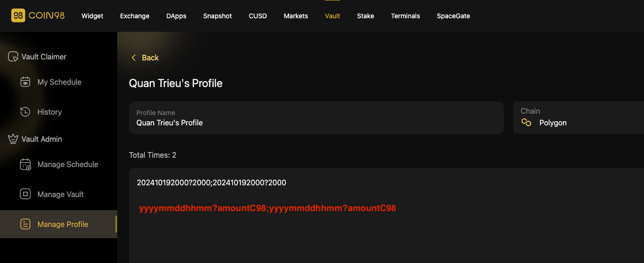Click the Back link

[150, 58]
